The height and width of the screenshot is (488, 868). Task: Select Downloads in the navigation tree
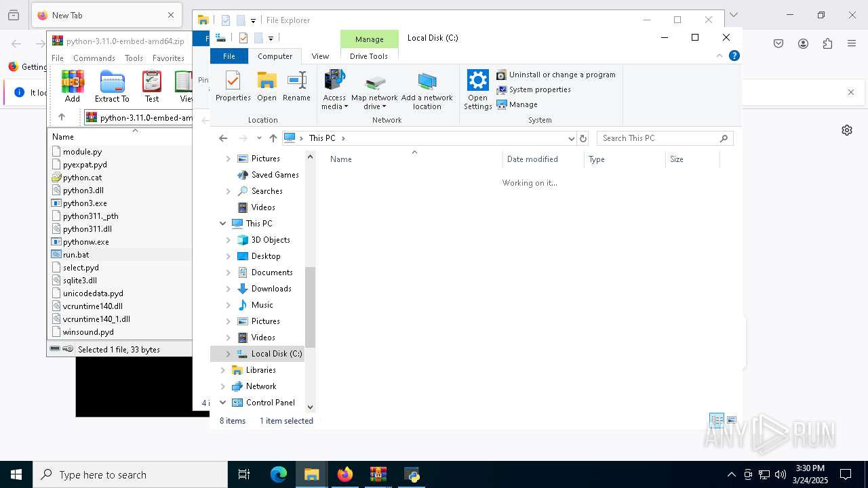click(271, 289)
